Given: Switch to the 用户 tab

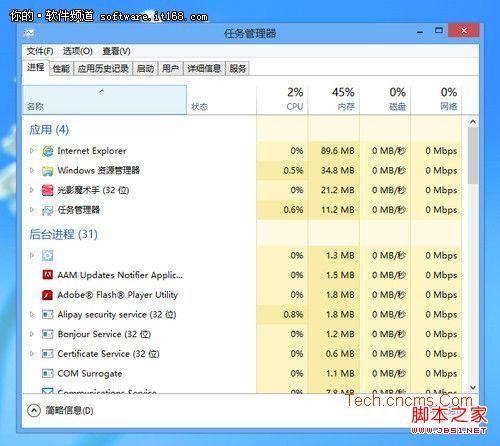Looking at the screenshot, I should pyautogui.click(x=170, y=69).
